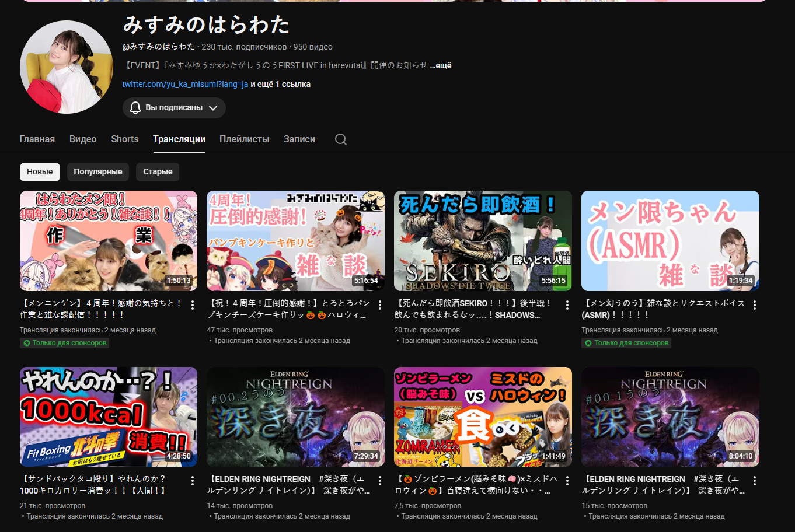This screenshot has height=532, width=795.
Task: Show more links via и ещё 1 ссылка
Action: point(281,84)
